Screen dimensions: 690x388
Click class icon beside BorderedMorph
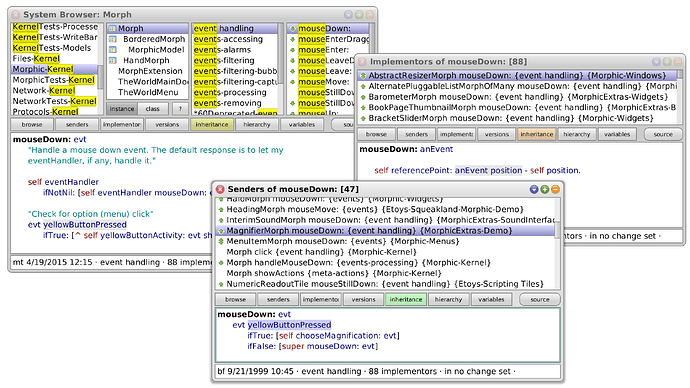click(x=112, y=39)
